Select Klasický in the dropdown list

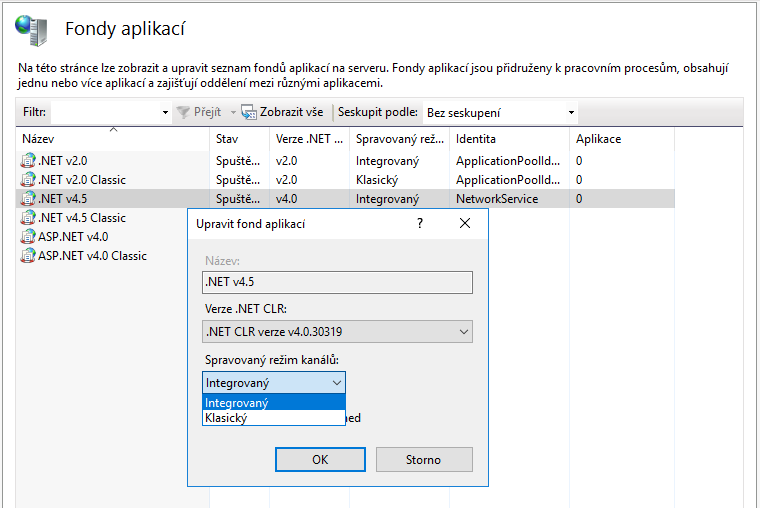274,418
